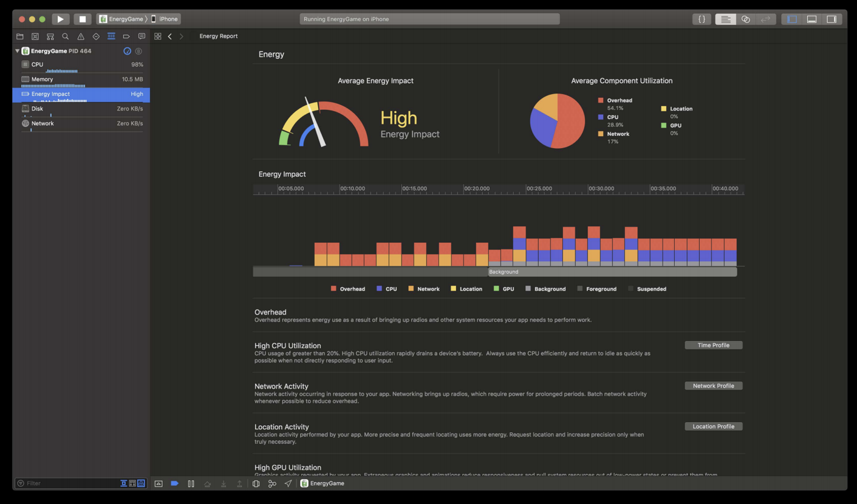Pause program execution in debug bar

click(x=191, y=483)
